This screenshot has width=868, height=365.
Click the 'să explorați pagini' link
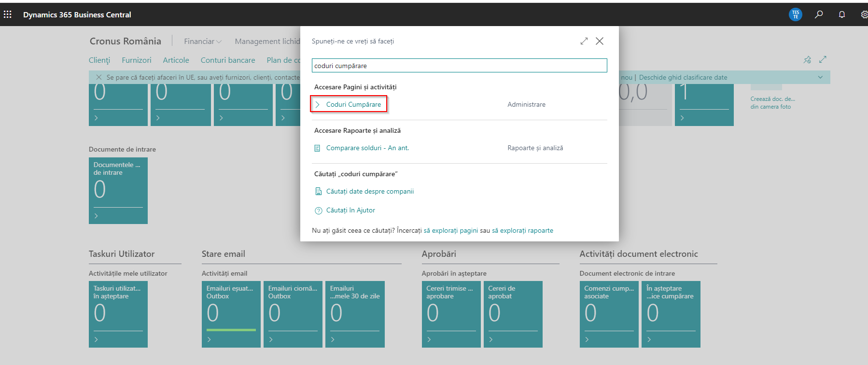tap(451, 231)
